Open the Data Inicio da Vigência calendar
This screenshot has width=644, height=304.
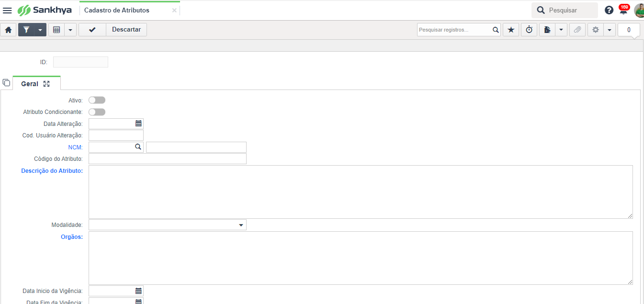(138, 291)
